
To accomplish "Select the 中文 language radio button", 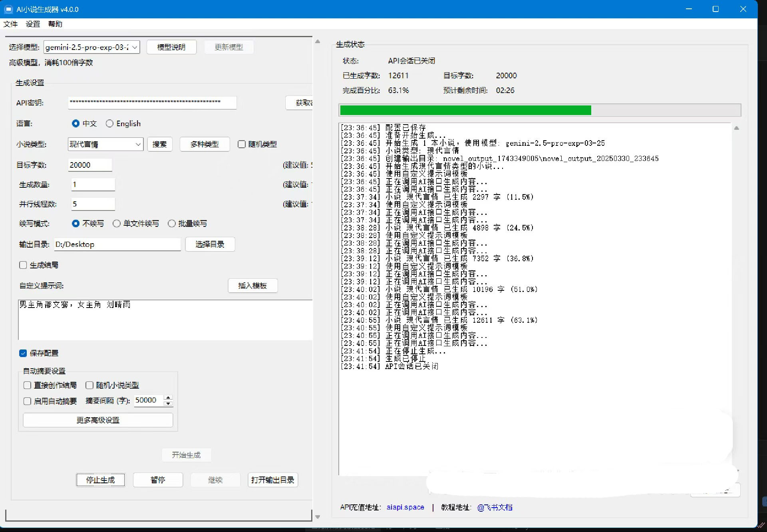I will pyautogui.click(x=76, y=123).
